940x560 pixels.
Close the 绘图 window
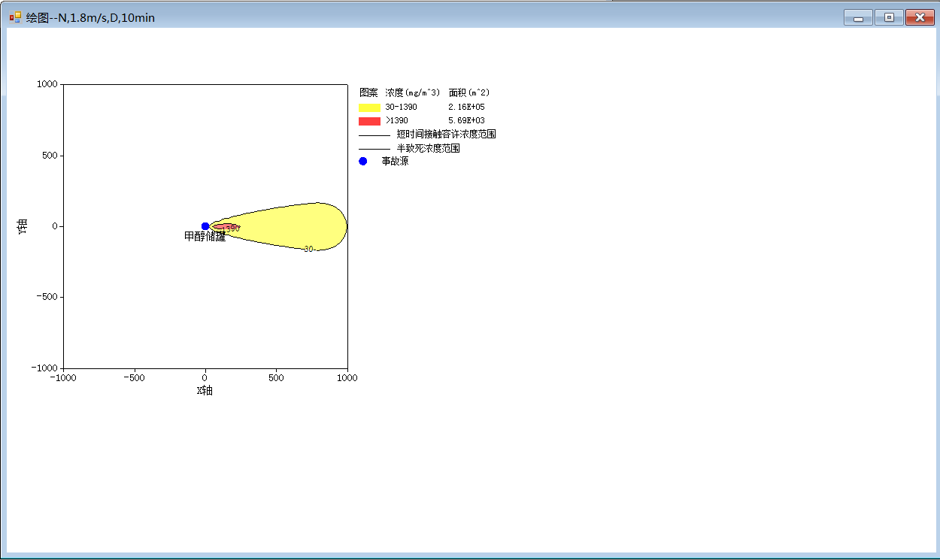[920, 17]
